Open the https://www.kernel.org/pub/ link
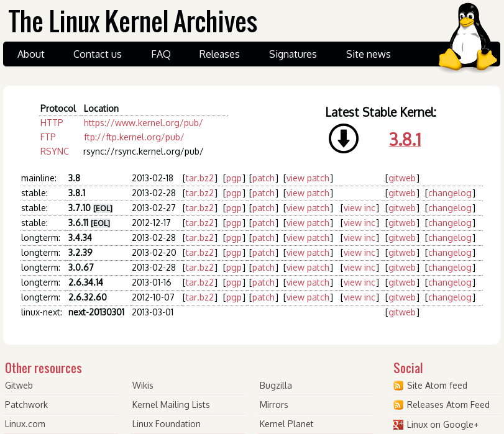The height and width of the screenshot is (434, 504). pos(143,123)
